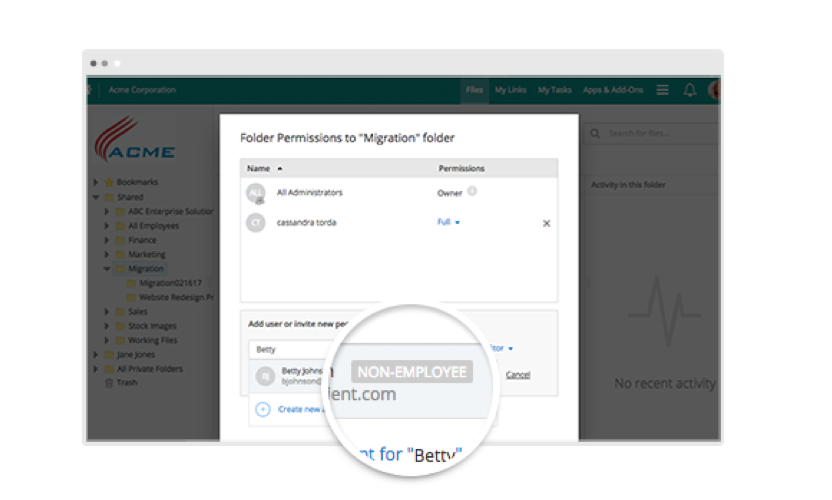Expand the Stock Images folder arrow
The height and width of the screenshot is (500, 832).
(x=107, y=326)
